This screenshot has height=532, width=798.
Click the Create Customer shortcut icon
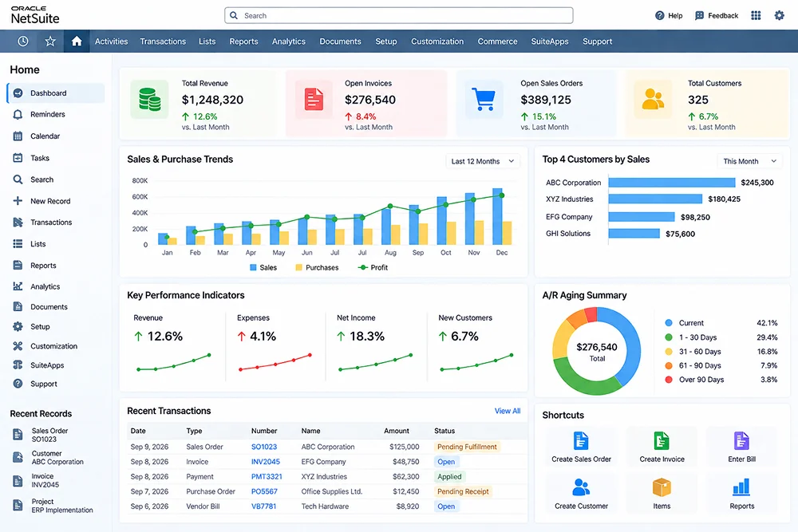coord(581,487)
